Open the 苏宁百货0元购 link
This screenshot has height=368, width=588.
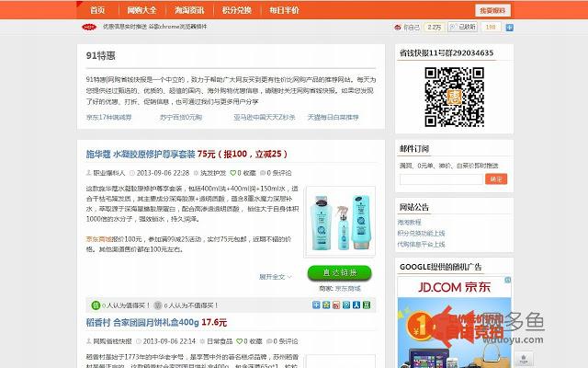point(181,117)
